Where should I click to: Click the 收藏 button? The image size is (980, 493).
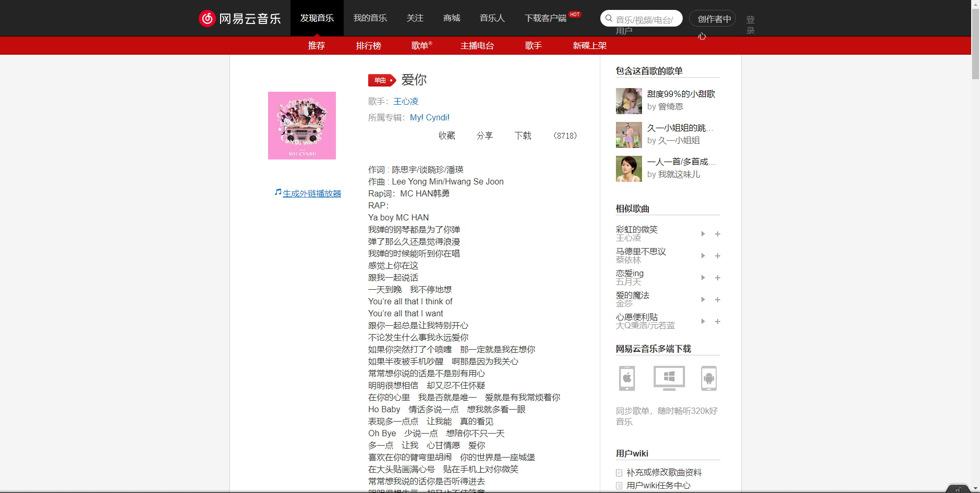(x=446, y=135)
